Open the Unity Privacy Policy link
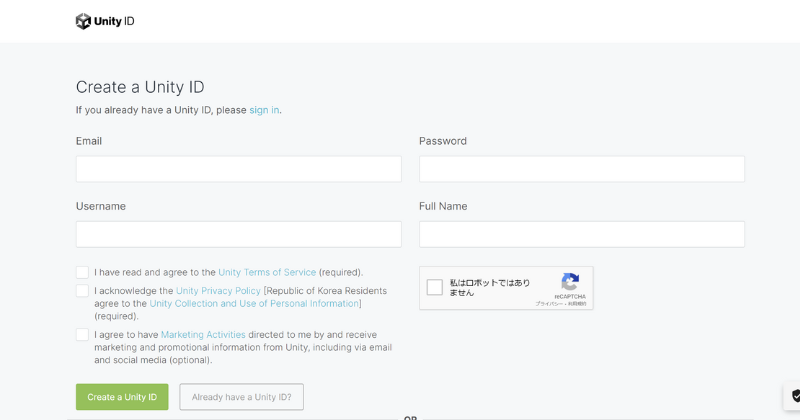Screen dimensions: 800x420 coord(218,290)
